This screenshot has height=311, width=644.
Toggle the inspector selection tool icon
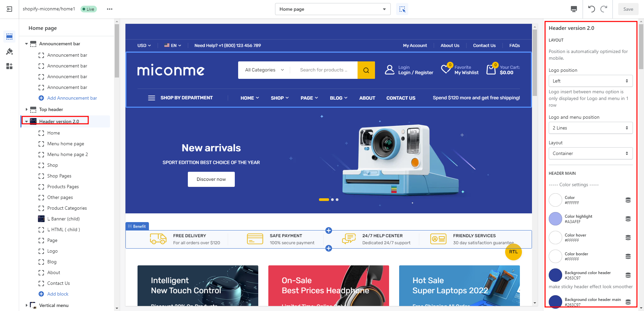coord(402,9)
